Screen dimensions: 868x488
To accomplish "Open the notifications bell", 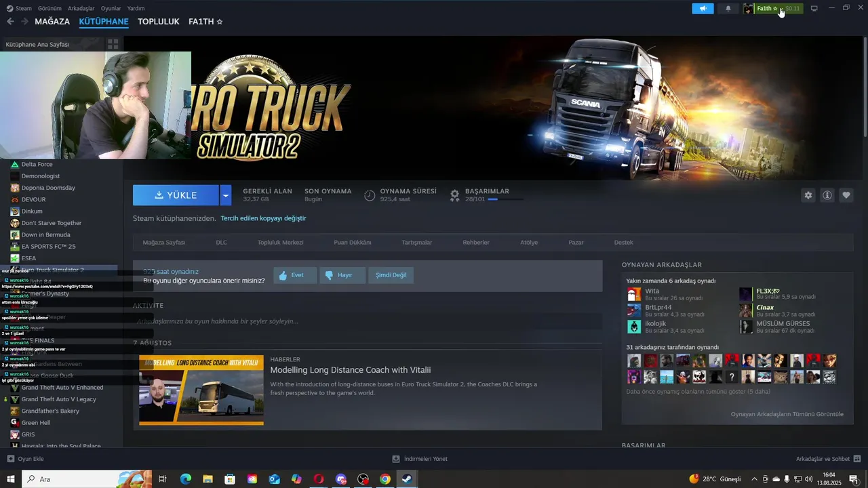I will (728, 8).
